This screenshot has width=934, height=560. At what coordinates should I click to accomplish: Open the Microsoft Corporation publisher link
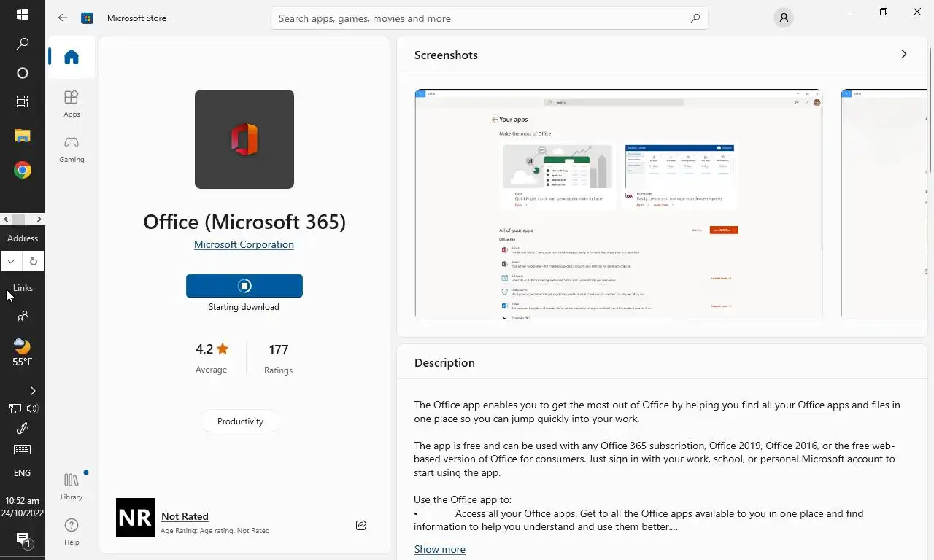[244, 244]
